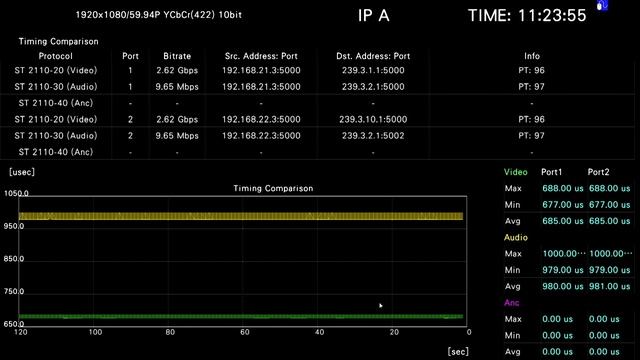The image size is (640, 360).
Task: Click the Timing Comparison heading above the table
Action: 58,41
